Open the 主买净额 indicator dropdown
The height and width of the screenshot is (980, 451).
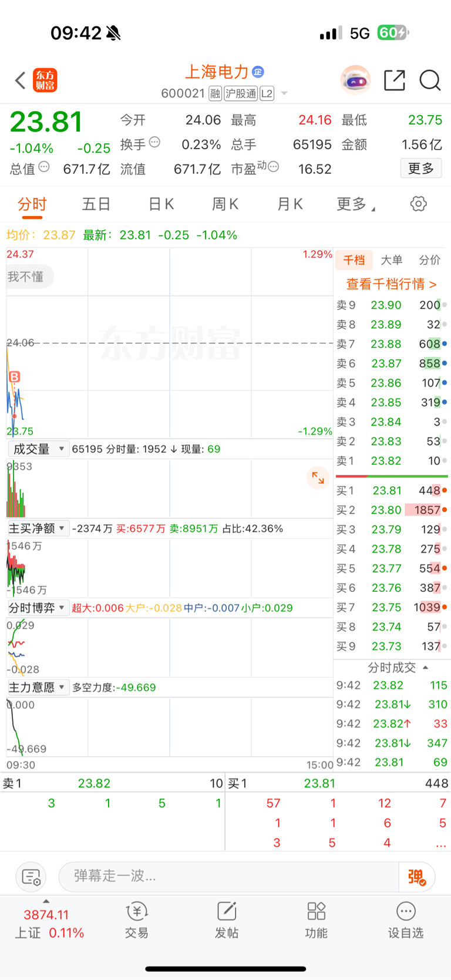pos(39,528)
